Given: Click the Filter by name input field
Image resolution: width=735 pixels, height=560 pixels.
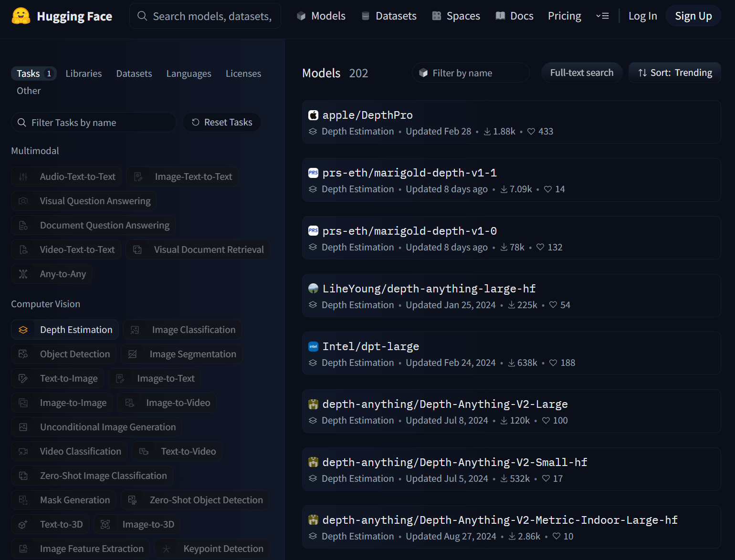Looking at the screenshot, I should [x=471, y=73].
